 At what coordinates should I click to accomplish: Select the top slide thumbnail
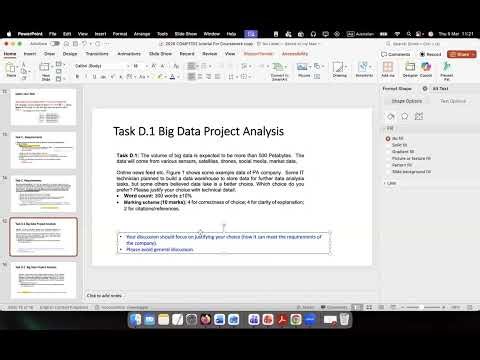[x=44, y=107]
